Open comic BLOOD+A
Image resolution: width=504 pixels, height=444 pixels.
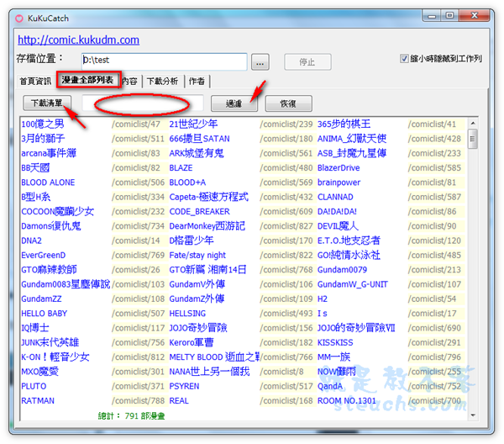tap(187, 182)
